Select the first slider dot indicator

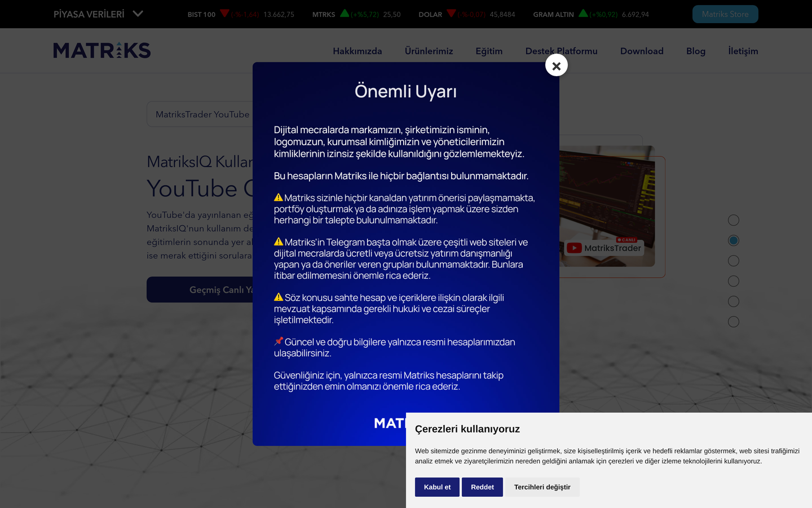tap(734, 220)
